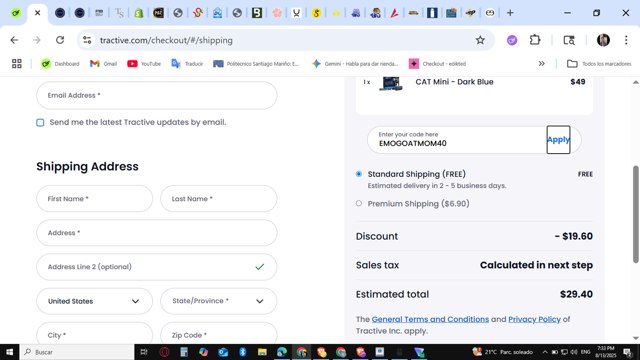This screenshot has width=640, height=360.
Task: Focus the Address Line 2 field
Action: pos(157,267)
